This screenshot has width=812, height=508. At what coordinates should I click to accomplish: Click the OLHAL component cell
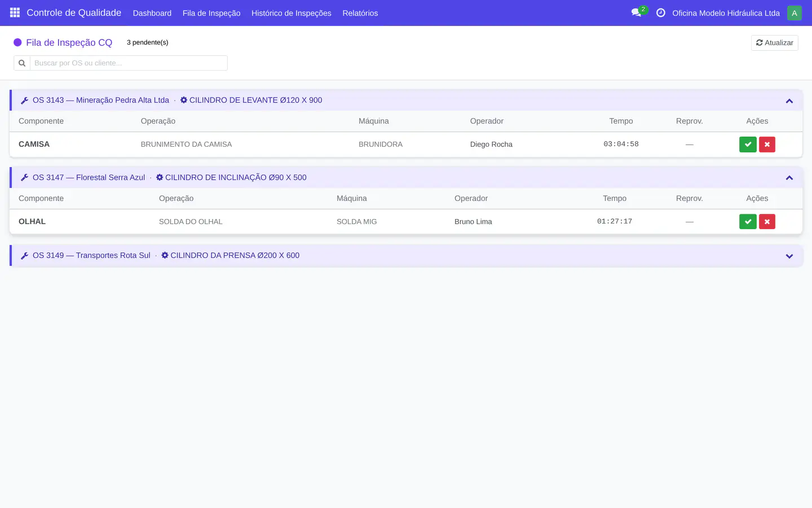pos(32,221)
